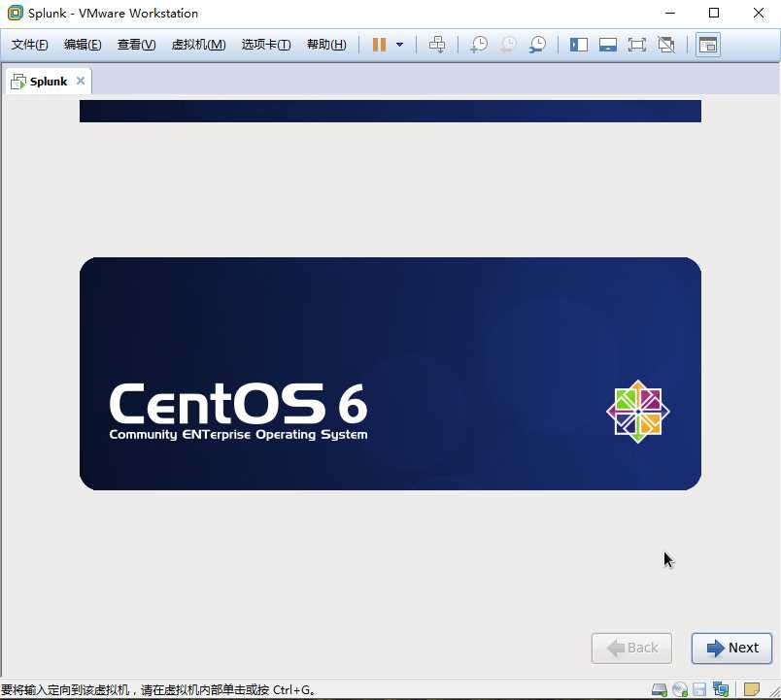Click the Take snapshot clock icon
This screenshot has height=700, width=781.
click(479, 45)
